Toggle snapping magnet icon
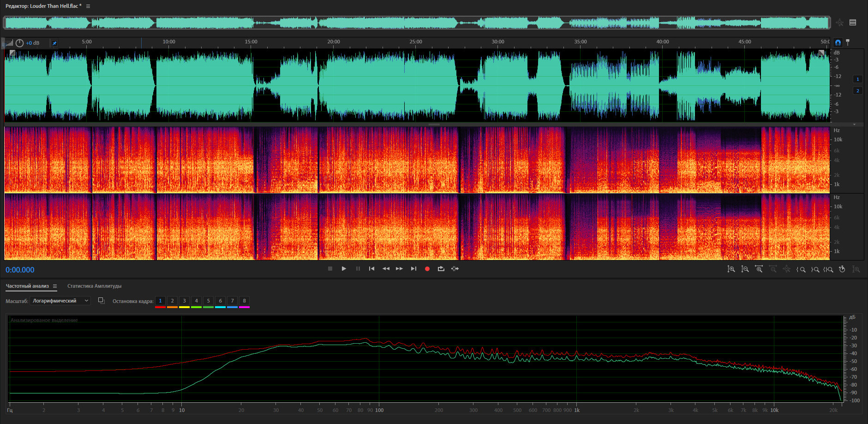Image resolution: width=868 pixels, height=424 pixels. click(x=838, y=42)
